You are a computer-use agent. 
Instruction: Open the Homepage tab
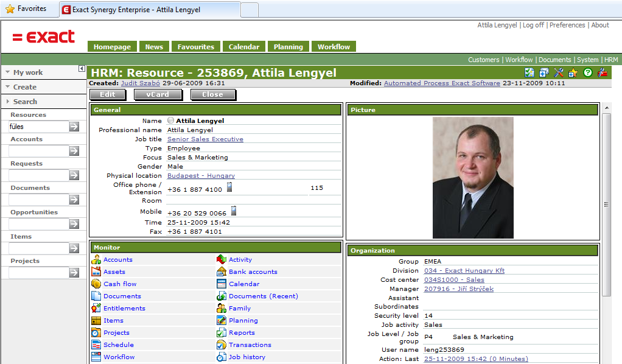[x=112, y=46]
